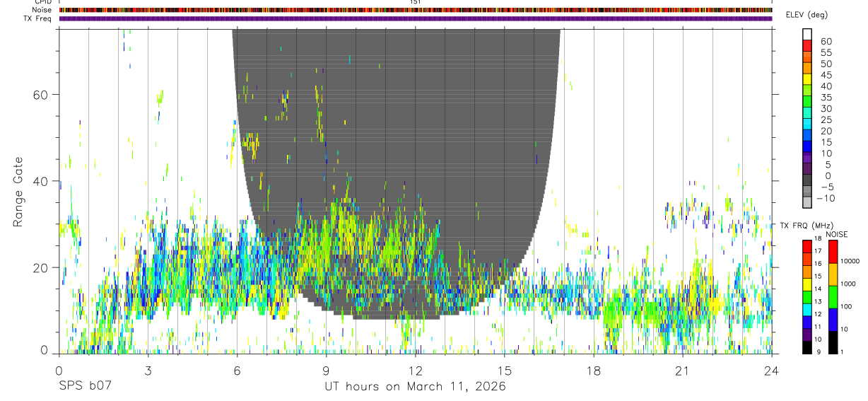Click the purple swatch in TX FRQ legend

tap(807, 335)
